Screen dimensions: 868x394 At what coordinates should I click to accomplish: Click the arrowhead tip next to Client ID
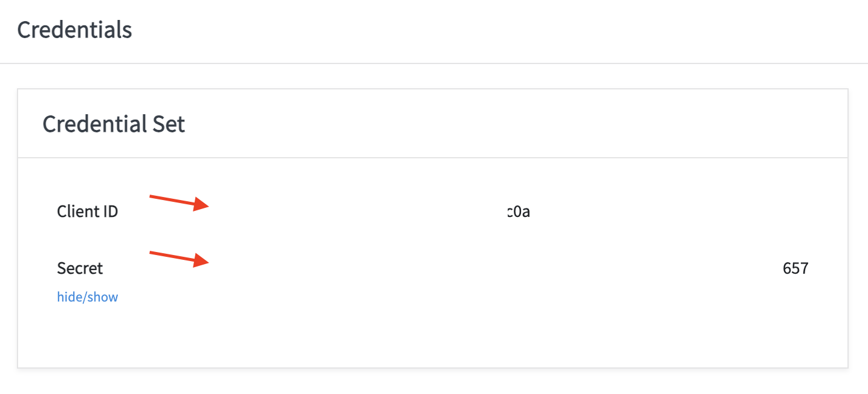pos(206,207)
